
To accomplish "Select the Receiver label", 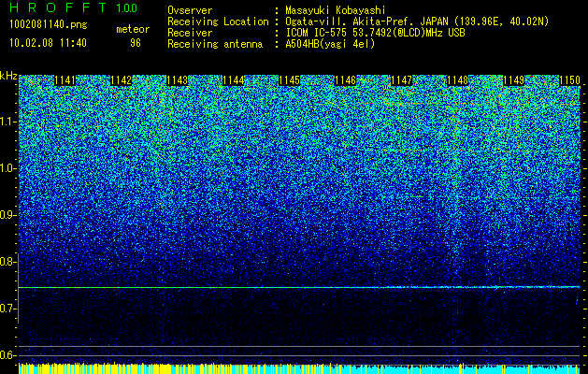I will point(190,33).
